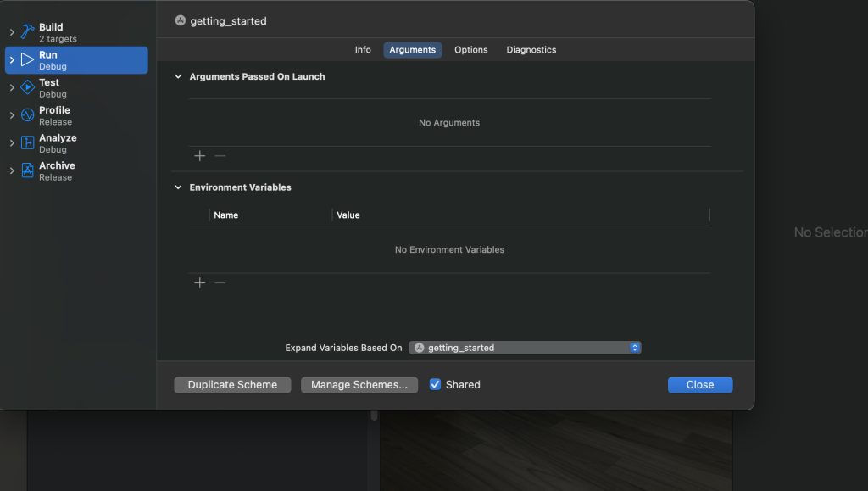This screenshot has height=491, width=868.
Task: Open Expand Variables Based On dropdown
Action: (525, 348)
